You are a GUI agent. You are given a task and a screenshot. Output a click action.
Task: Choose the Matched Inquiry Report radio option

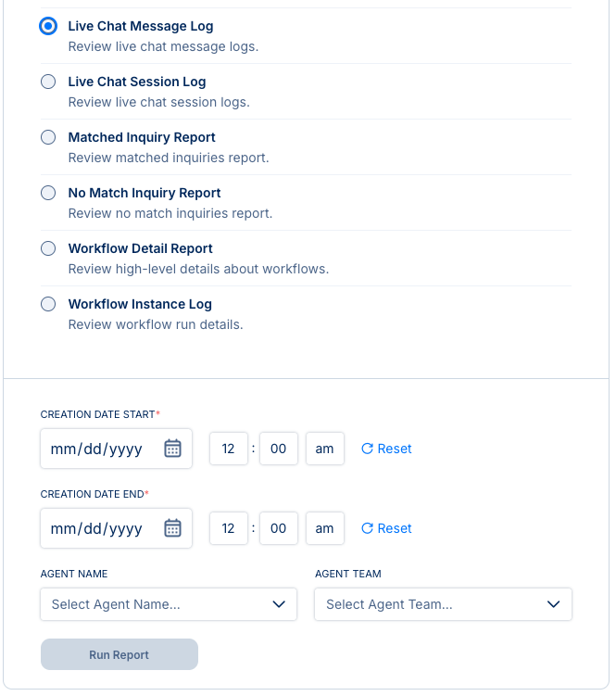(48, 137)
